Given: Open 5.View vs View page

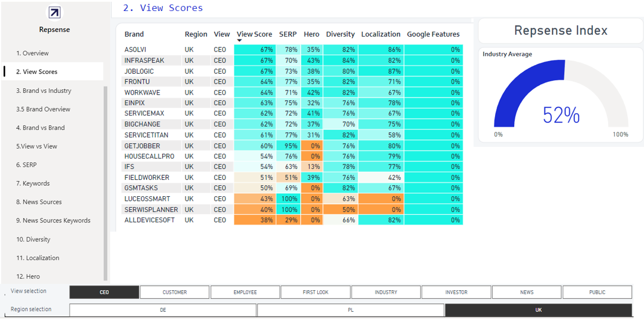Looking at the screenshot, I should coord(37,146).
